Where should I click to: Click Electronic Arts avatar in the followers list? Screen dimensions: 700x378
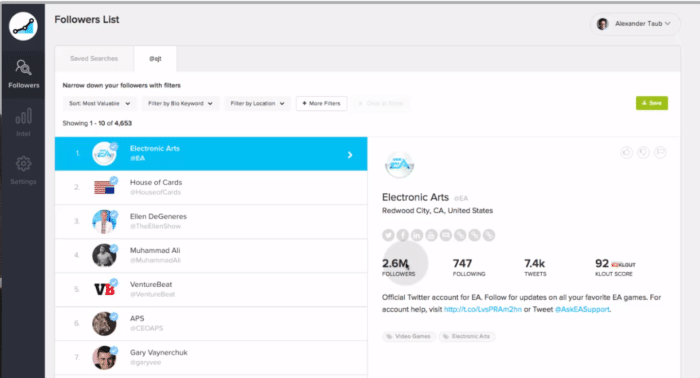(104, 154)
